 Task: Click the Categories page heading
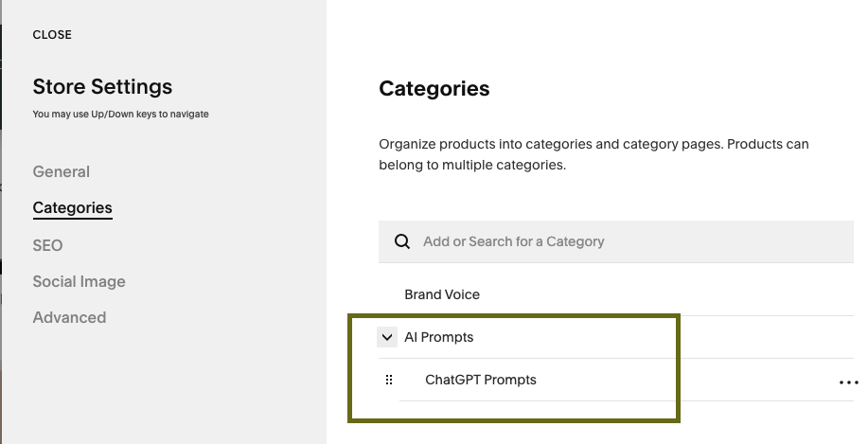pyautogui.click(x=434, y=89)
